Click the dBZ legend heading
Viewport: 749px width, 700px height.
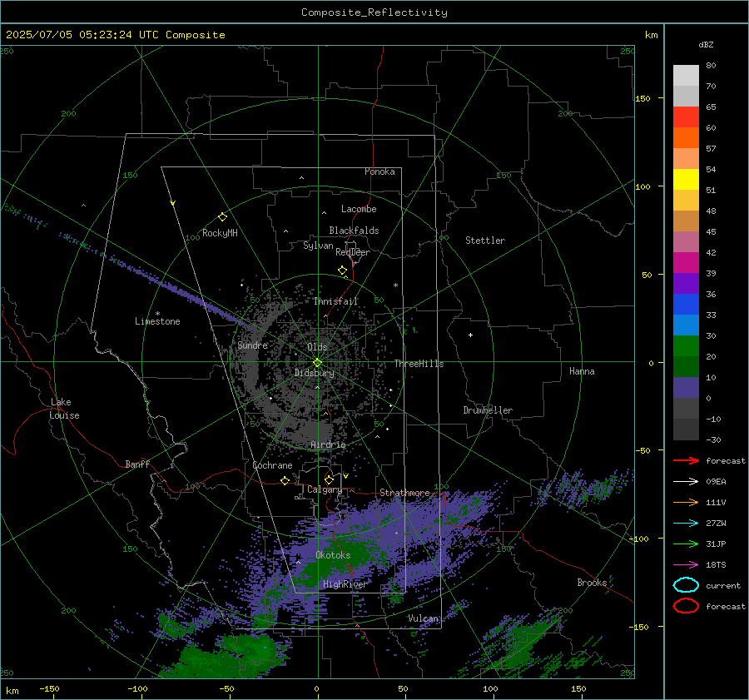point(706,44)
